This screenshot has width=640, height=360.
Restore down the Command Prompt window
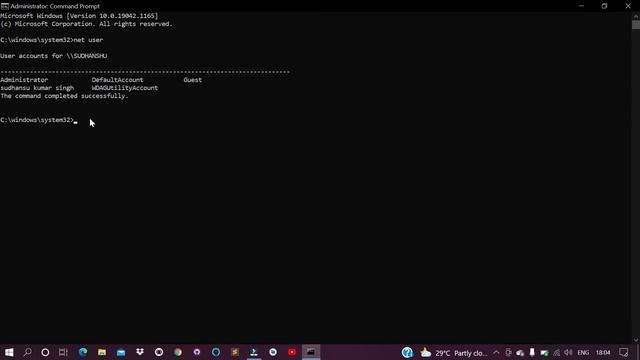point(604,6)
